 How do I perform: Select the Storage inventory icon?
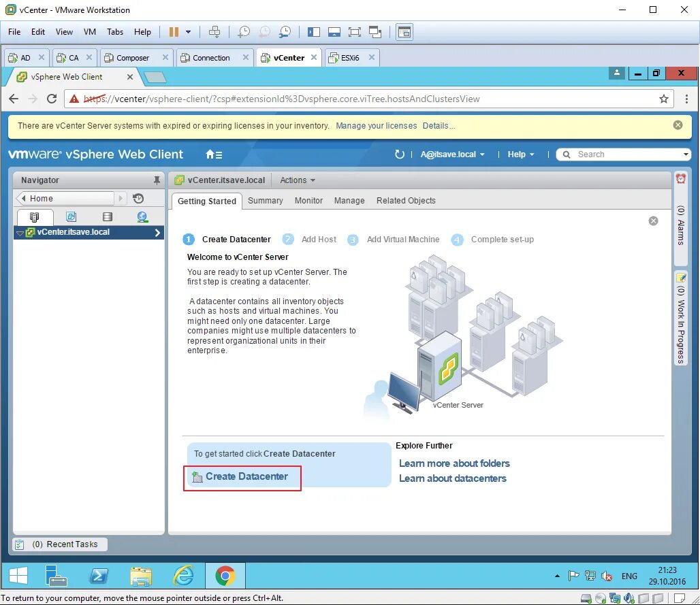[x=107, y=216]
